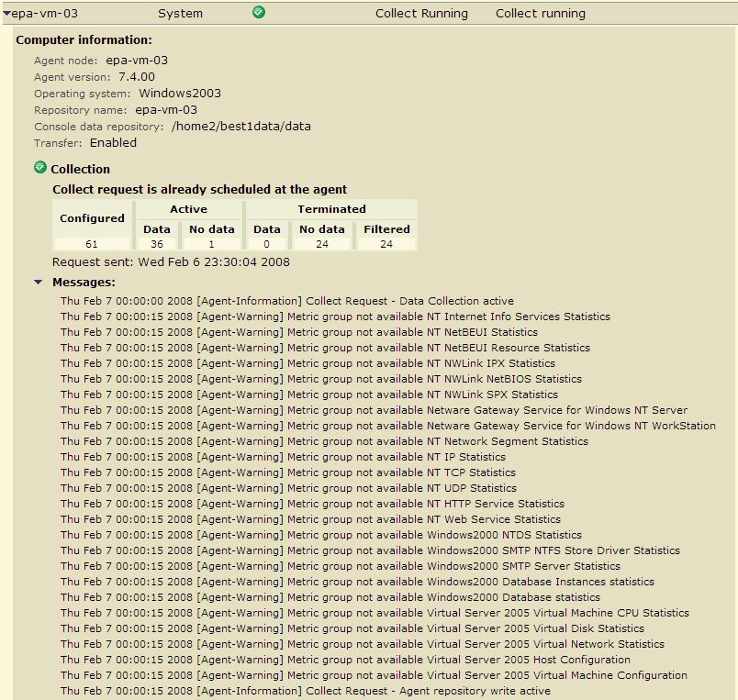738x700 pixels.
Task: Click the NT Web Service Statistics warning
Action: [x=310, y=519]
